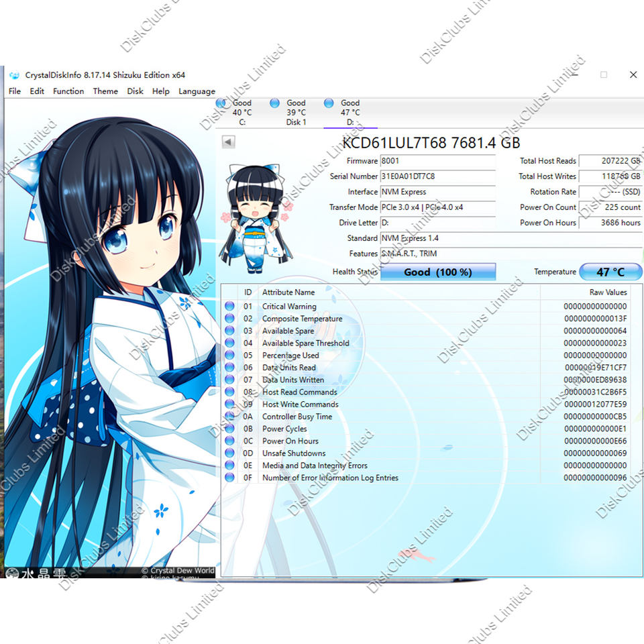Screen dimensions: 644x644
Task: Select the Composite Temperature attribute name
Action: pyautogui.click(x=302, y=319)
